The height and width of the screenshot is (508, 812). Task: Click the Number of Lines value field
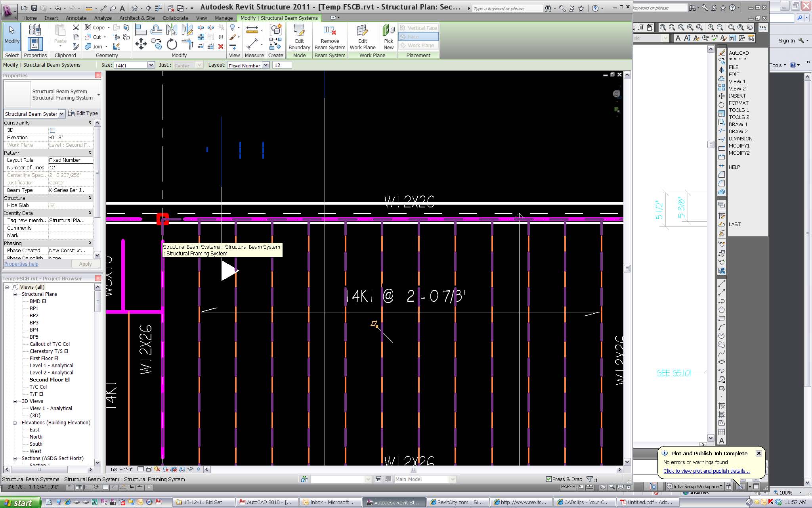click(71, 168)
